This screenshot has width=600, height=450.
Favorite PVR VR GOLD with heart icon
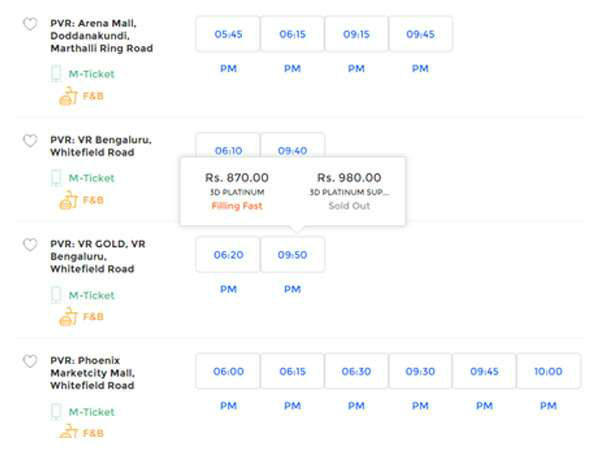(30, 245)
